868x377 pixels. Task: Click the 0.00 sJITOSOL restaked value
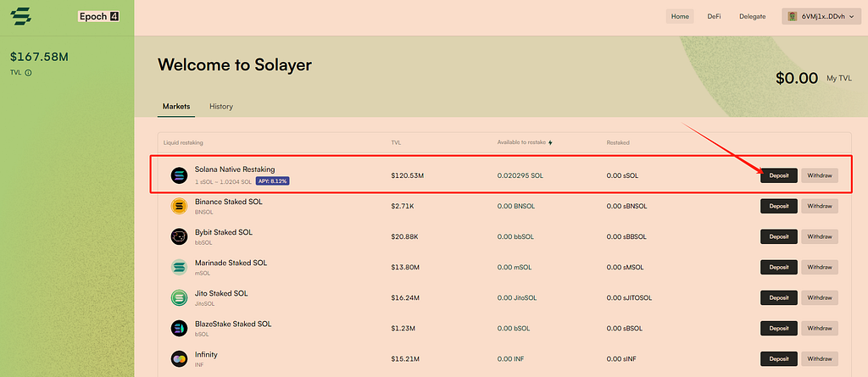[630, 298]
